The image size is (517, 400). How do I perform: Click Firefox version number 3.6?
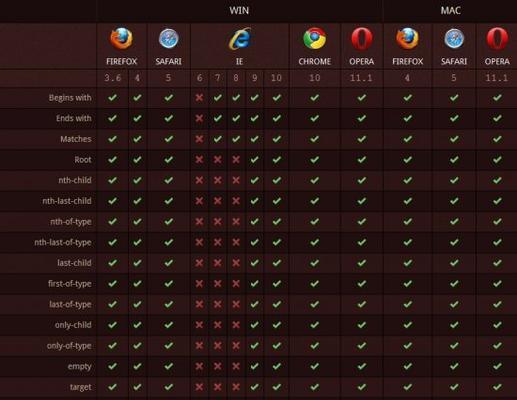pos(113,78)
